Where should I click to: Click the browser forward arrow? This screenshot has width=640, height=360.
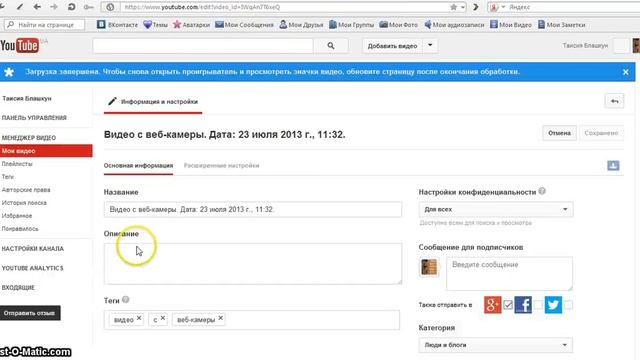tap(54, 7)
